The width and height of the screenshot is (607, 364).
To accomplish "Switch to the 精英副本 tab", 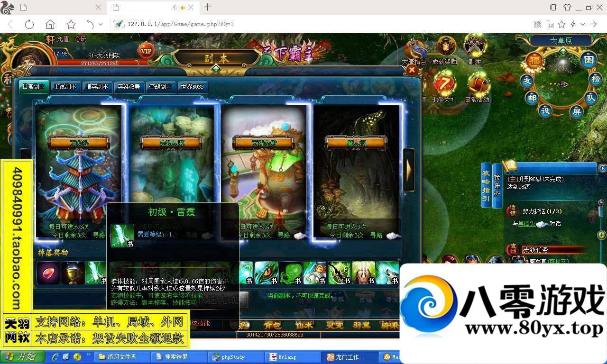I will coord(97,87).
